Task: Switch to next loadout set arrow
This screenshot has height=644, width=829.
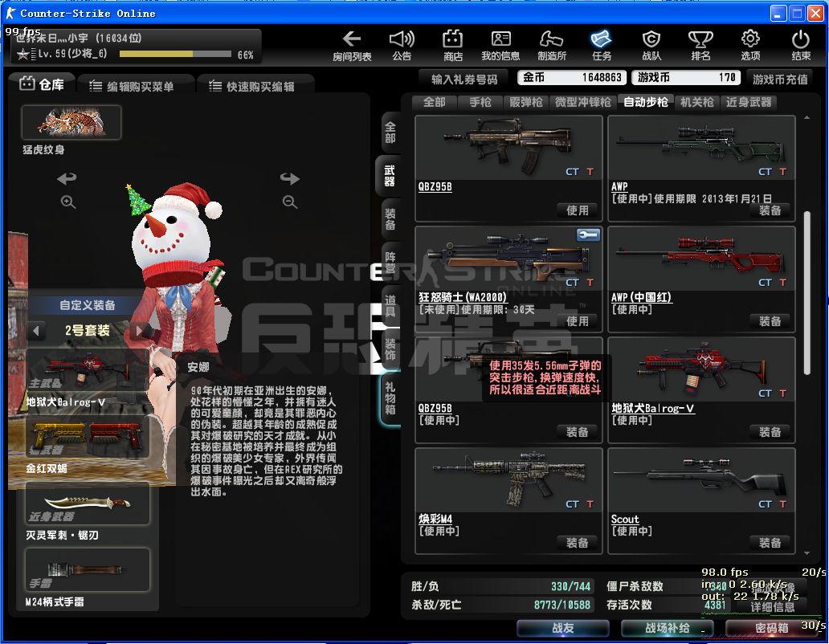Action: coord(138,331)
